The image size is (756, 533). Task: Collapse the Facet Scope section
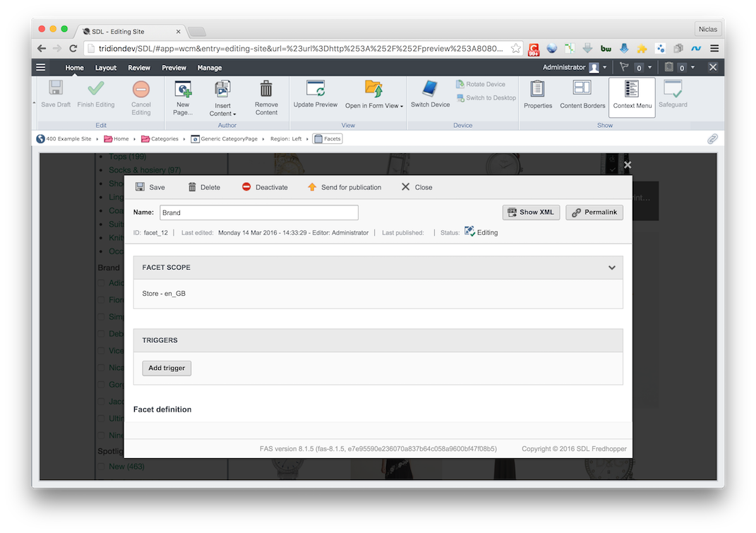(x=611, y=268)
